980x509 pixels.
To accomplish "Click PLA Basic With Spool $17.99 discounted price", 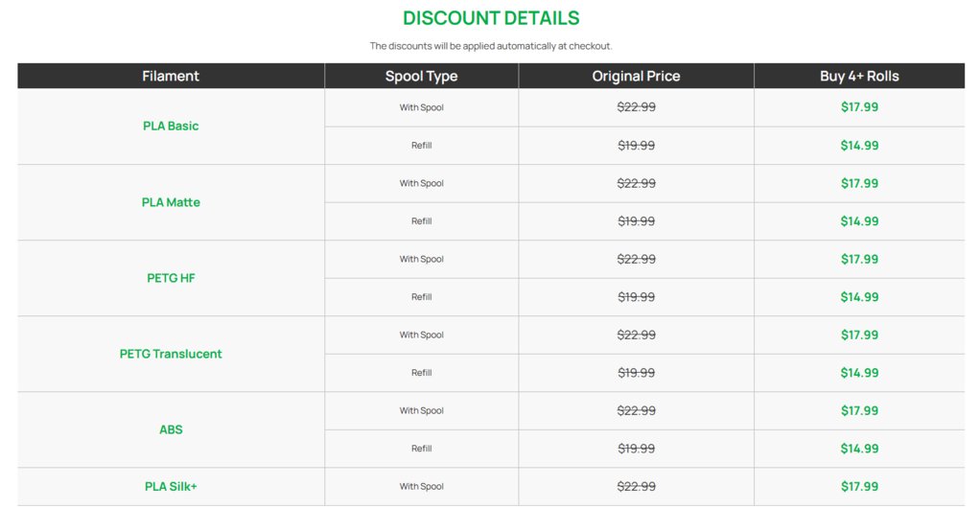I will [859, 107].
